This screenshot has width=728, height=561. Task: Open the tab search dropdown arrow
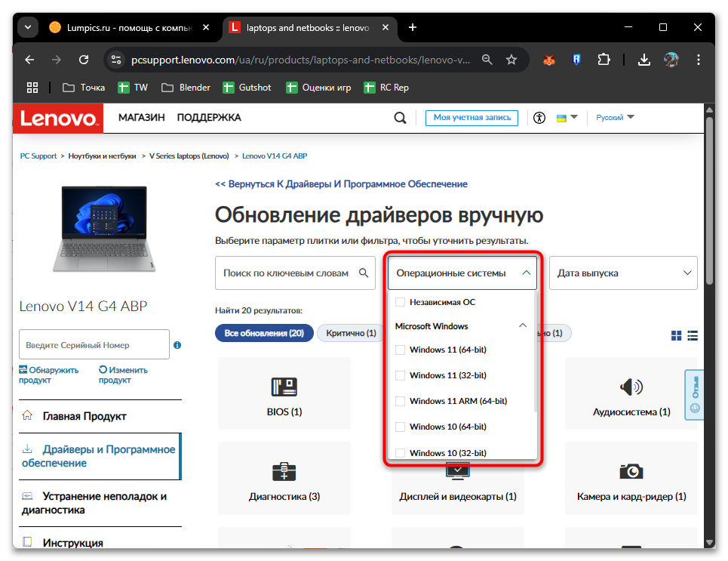point(28,27)
